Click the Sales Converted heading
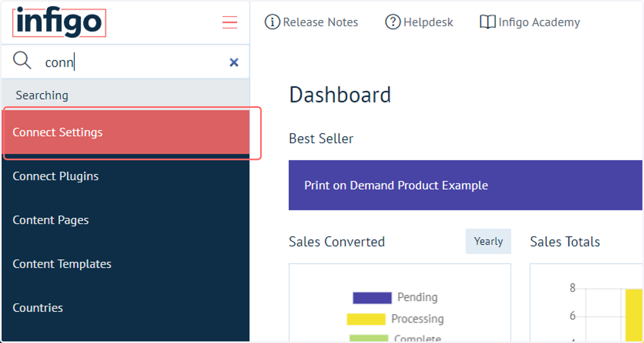 336,242
